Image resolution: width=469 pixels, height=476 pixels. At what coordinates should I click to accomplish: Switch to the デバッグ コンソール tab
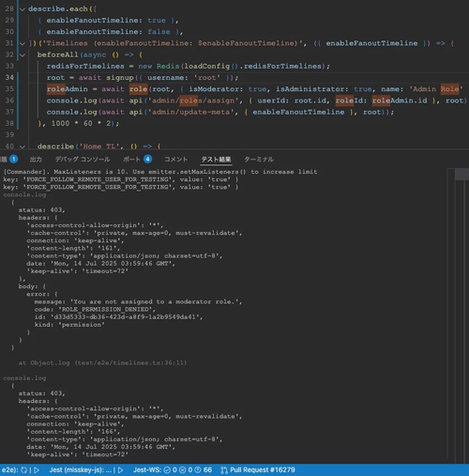[x=83, y=160]
